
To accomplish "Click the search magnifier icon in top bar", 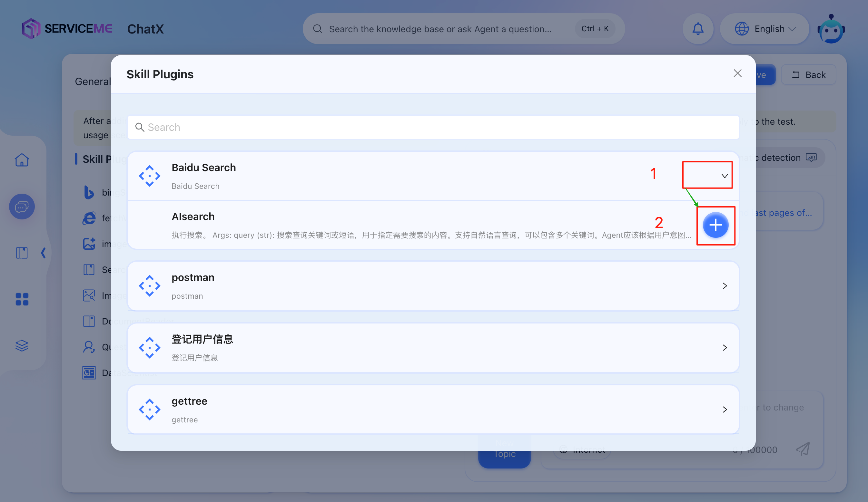I will [317, 29].
